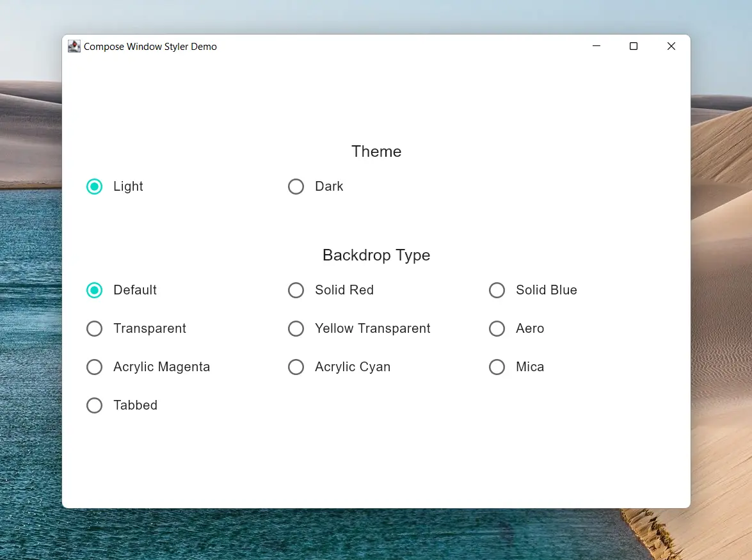Select the Light theme radio button
This screenshot has width=752, height=560.
point(95,186)
